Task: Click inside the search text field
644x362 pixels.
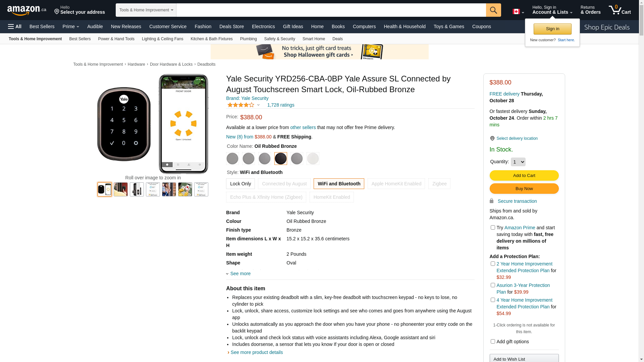Action: tap(331, 10)
